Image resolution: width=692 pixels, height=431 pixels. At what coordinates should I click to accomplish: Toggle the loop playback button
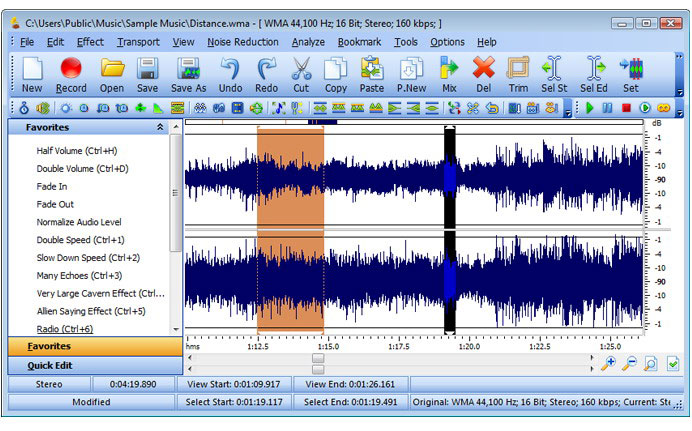point(663,108)
